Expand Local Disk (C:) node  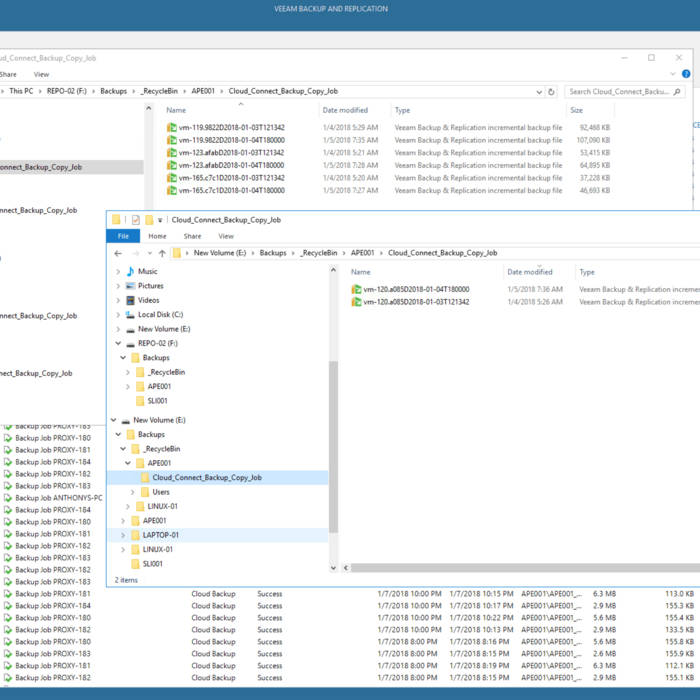coord(118,314)
